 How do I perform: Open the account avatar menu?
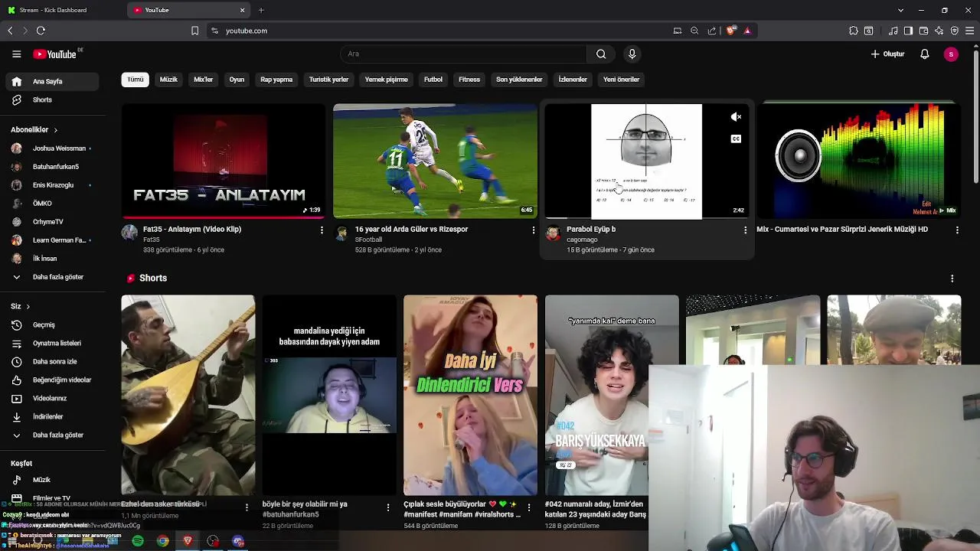pyautogui.click(x=951, y=54)
